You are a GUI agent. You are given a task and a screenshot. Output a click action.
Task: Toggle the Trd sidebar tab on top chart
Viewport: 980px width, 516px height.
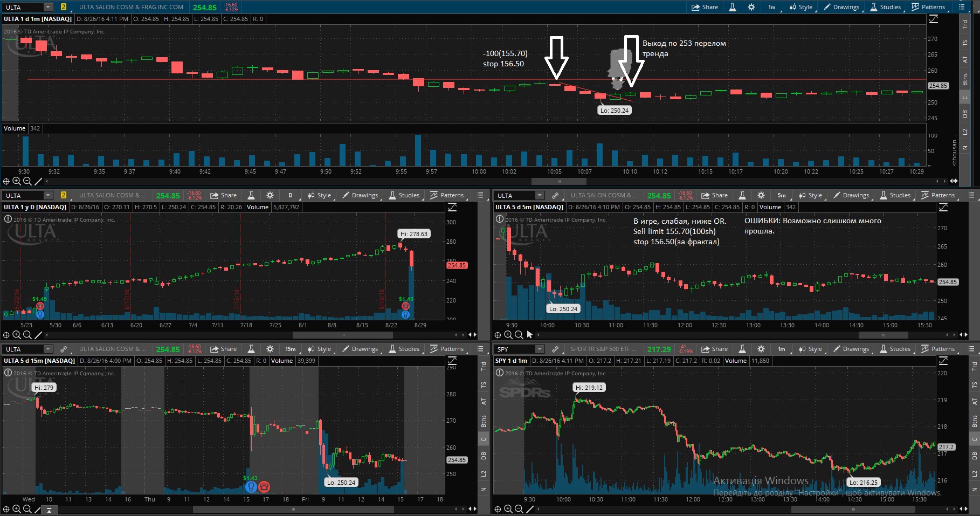965,24
